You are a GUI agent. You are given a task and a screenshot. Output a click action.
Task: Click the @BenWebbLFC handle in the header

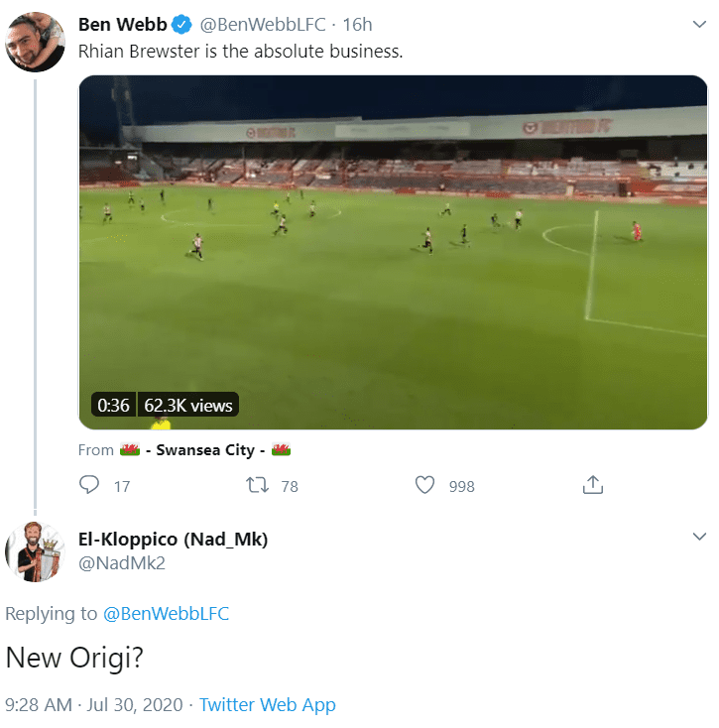pos(263,25)
